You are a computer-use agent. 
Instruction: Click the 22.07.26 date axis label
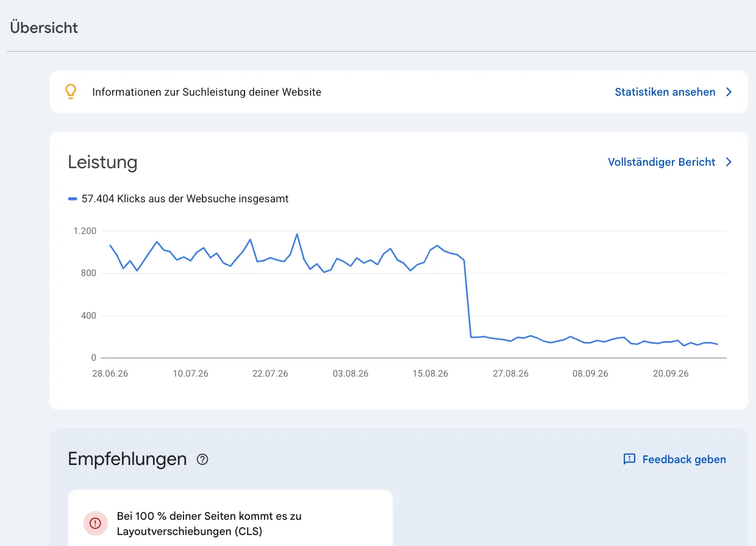(x=270, y=374)
